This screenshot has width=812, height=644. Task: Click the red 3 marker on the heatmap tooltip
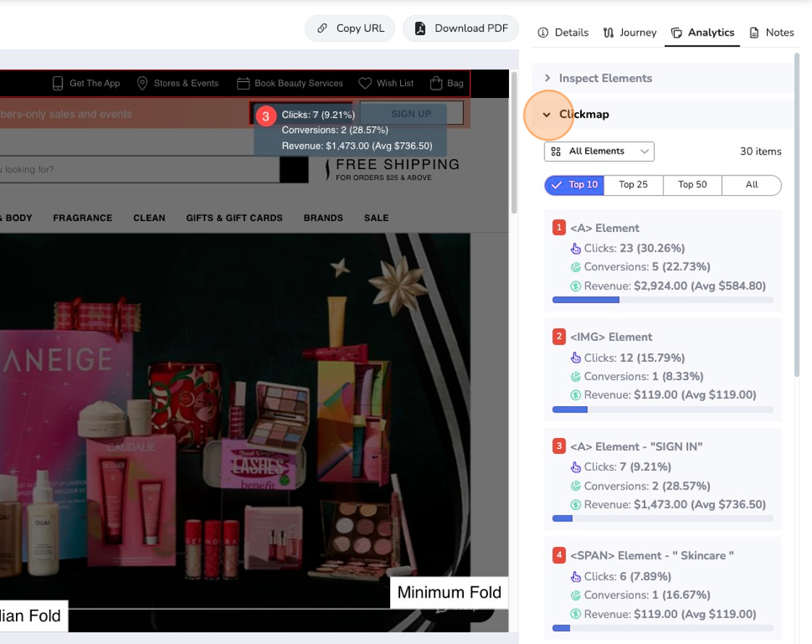(x=265, y=116)
